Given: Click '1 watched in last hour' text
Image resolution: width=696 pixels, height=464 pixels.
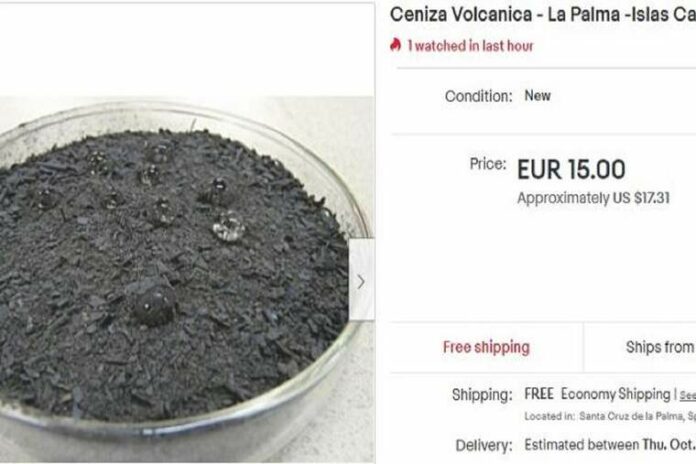Looking at the screenshot, I should click(471, 46).
